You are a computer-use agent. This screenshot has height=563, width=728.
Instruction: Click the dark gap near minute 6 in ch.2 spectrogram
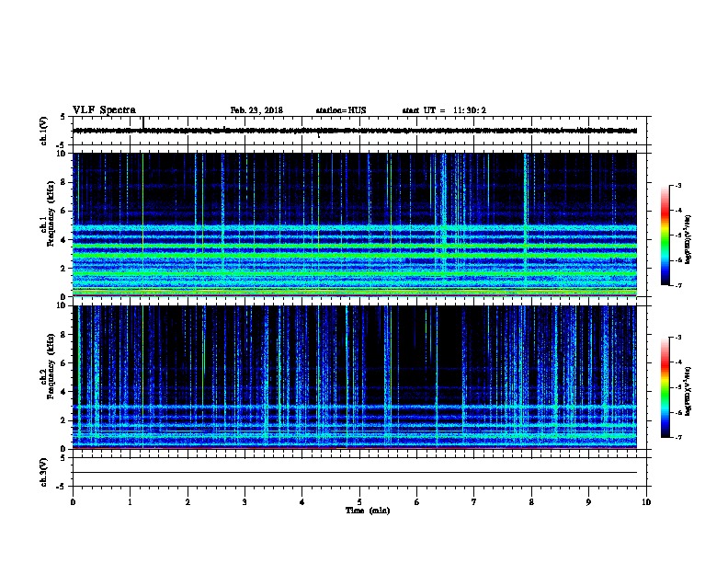(x=414, y=353)
